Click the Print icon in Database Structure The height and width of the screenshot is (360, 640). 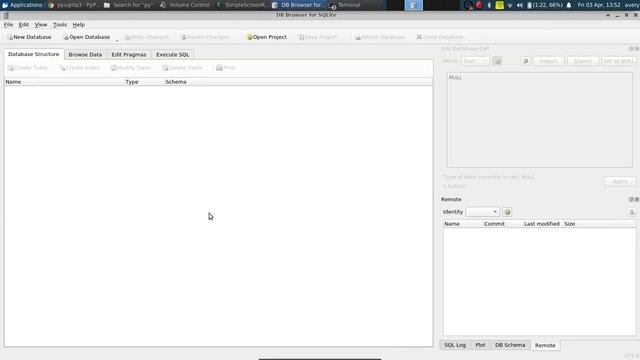[x=226, y=68]
